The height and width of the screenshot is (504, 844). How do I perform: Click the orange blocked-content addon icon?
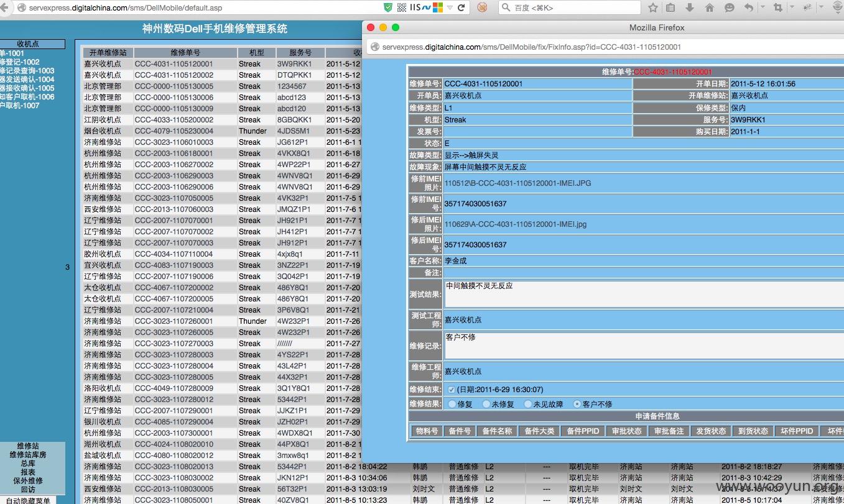(x=482, y=7)
